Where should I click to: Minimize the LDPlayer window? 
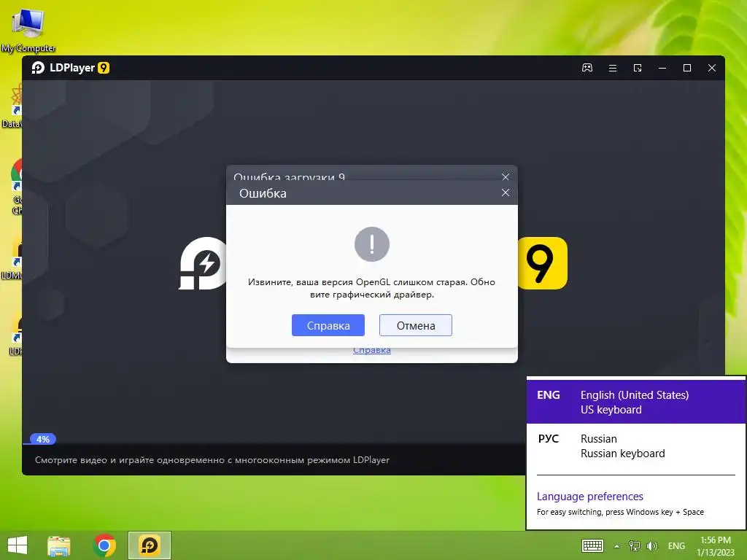(x=662, y=68)
